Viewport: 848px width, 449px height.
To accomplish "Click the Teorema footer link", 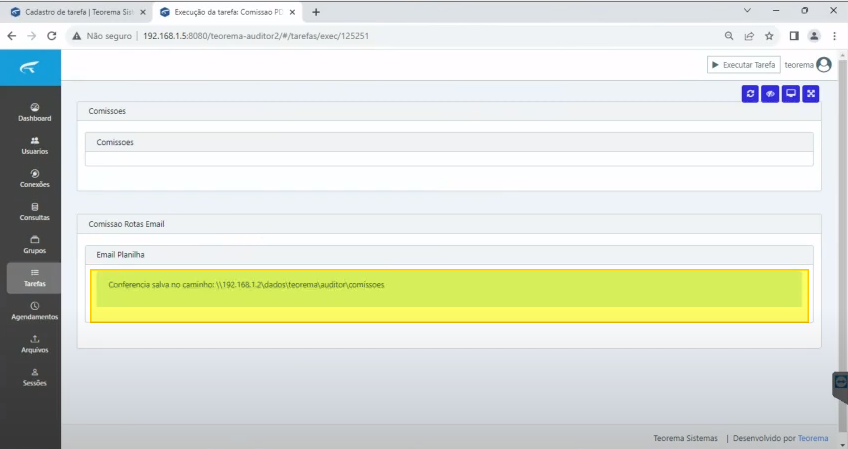I will click(x=813, y=438).
